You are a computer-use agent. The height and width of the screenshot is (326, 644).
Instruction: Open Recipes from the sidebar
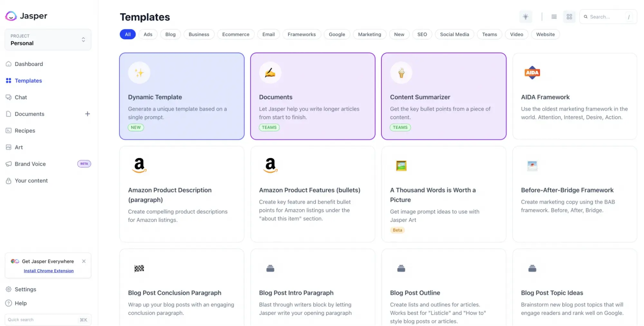25,131
